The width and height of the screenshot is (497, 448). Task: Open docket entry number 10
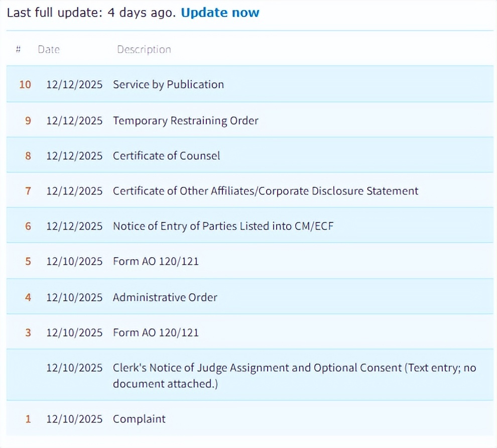point(25,84)
